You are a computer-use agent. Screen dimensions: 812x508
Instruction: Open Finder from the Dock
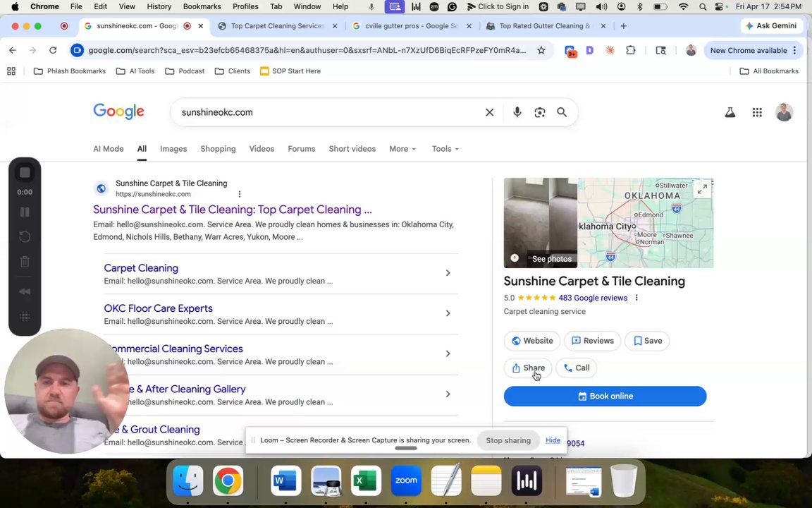[x=187, y=480]
